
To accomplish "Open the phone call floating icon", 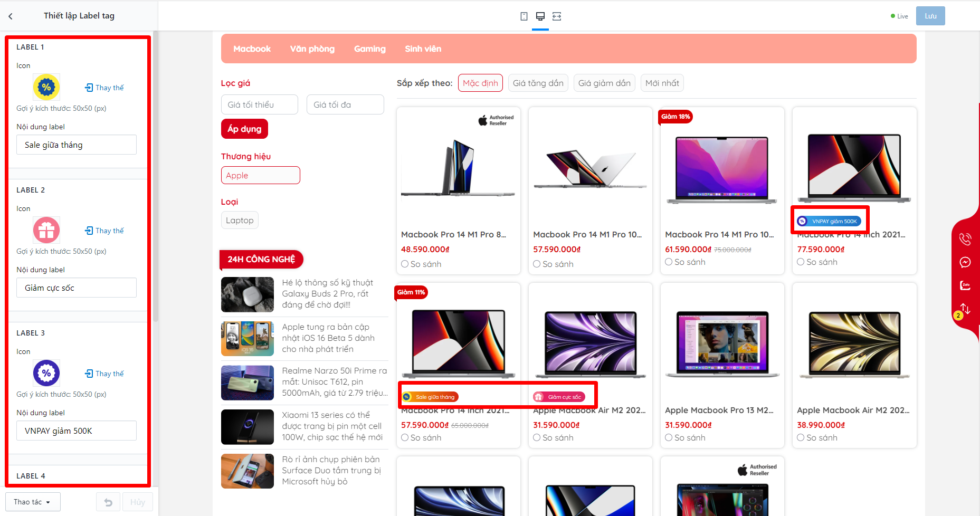I will coord(965,239).
